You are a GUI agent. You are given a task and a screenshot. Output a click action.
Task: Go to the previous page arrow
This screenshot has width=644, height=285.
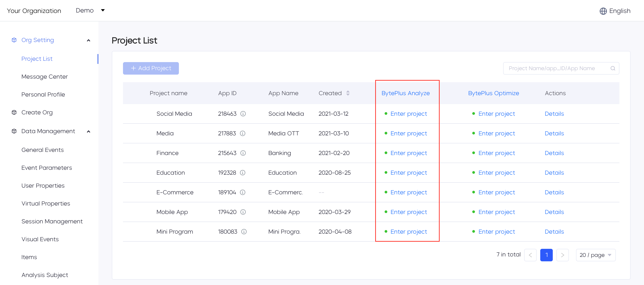coord(530,255)
